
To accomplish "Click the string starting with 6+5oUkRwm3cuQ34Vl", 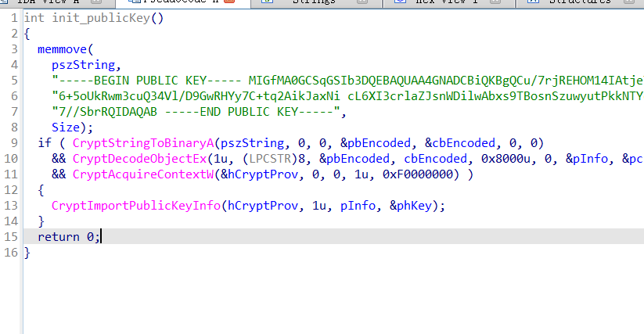I will pos(347,96).
